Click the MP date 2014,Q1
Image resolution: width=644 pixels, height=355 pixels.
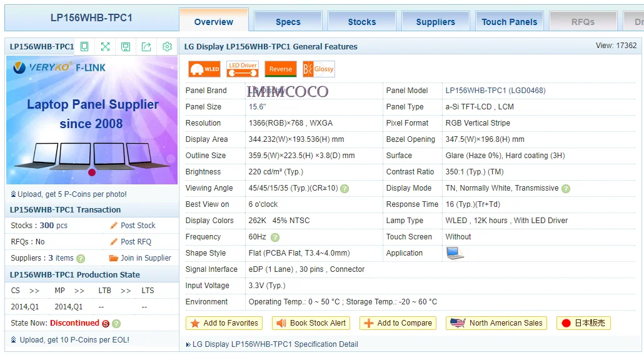[x=69, y=307]
